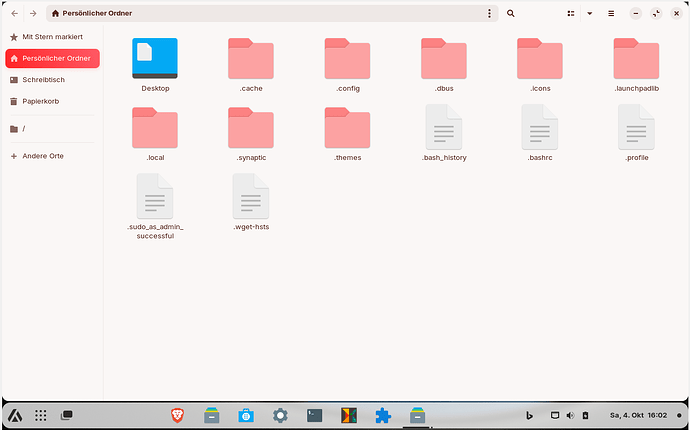Minimize the file manager window
The width and height of the screenshot is (690, 430).
click(635, 14)
